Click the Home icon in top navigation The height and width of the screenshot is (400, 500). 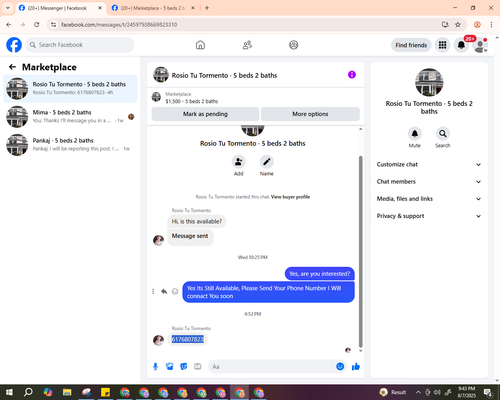(x=200, y=45)
